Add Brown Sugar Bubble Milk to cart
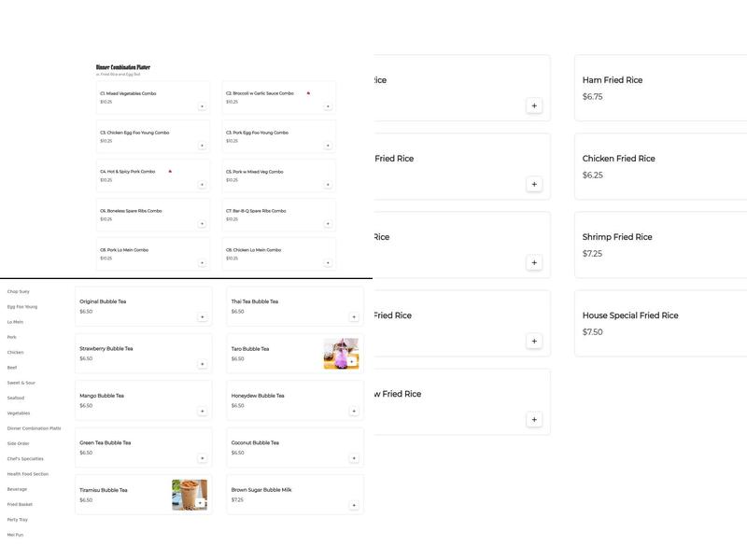 (354, 506)
